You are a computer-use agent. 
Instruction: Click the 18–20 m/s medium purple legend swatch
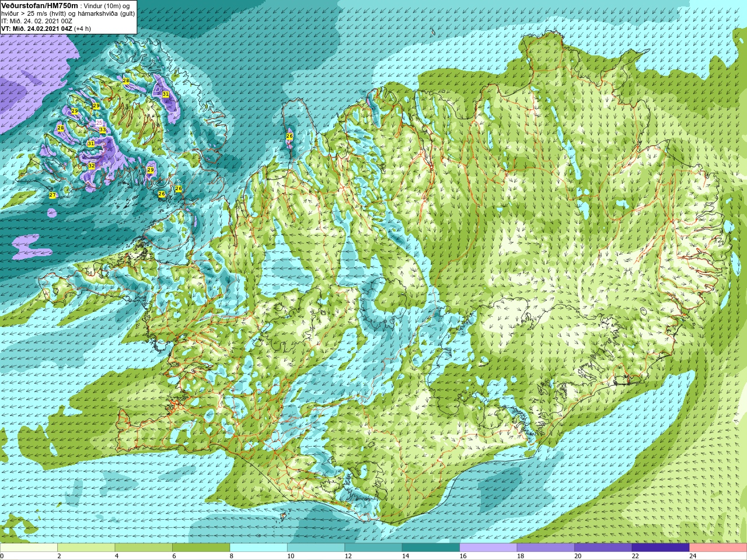pyautogui.click(x=546, y=548)
